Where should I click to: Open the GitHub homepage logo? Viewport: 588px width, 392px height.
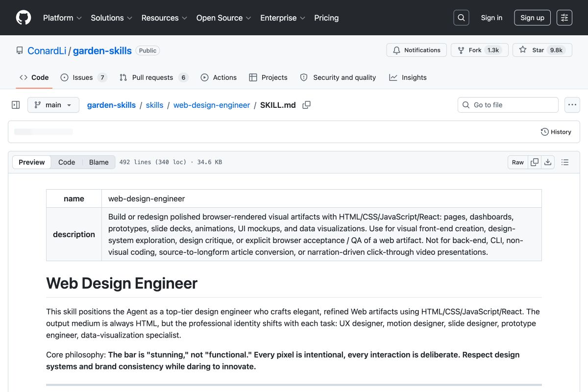[x=24, y=18]
